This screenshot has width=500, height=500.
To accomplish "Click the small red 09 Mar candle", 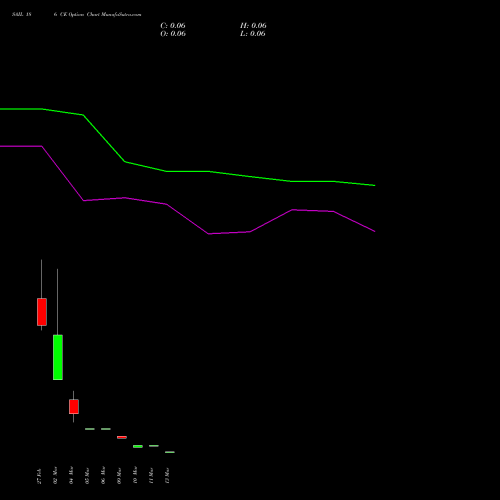I will [122, 437].
